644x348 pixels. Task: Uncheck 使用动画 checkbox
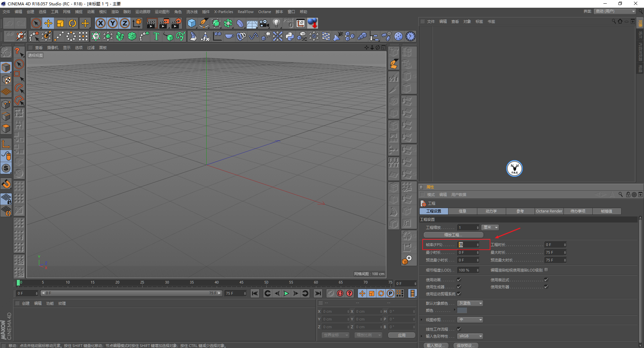click(459, 280)
